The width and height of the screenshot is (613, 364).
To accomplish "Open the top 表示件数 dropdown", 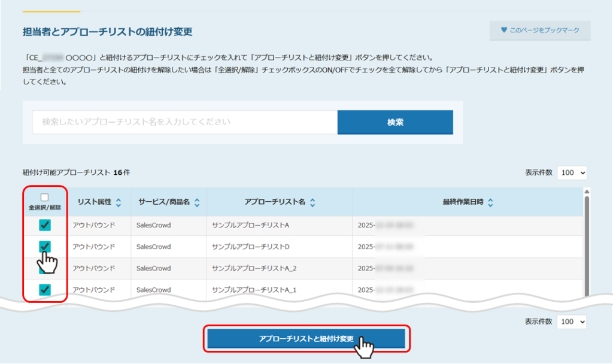I will tap(572, 172).
